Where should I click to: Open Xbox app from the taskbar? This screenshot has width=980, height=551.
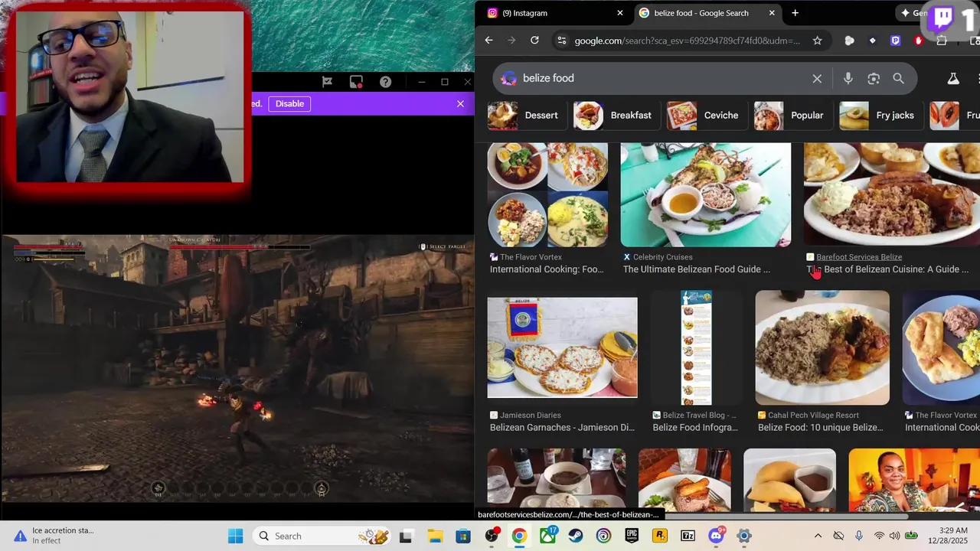548,536
